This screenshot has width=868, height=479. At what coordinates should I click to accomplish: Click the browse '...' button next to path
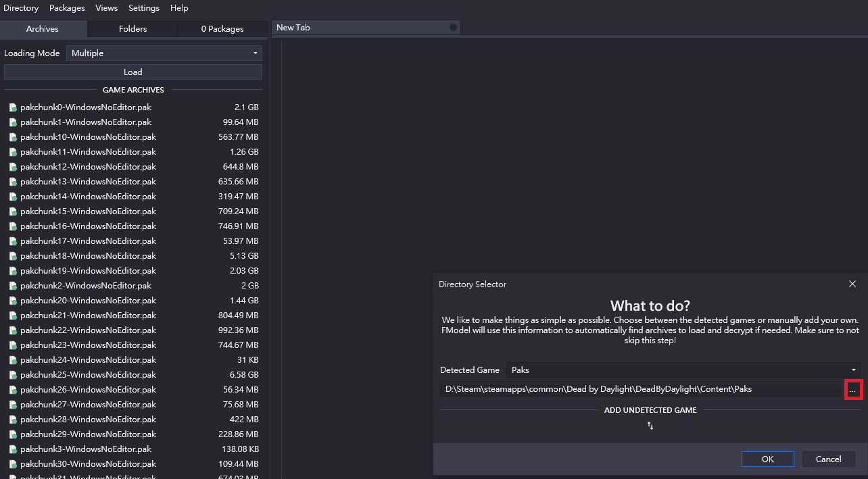click(852, 389)
